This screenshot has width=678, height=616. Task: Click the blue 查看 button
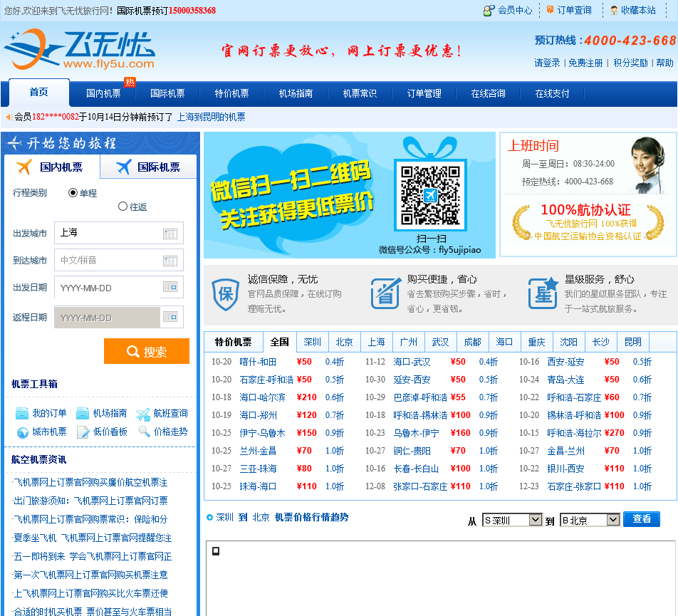642,518
